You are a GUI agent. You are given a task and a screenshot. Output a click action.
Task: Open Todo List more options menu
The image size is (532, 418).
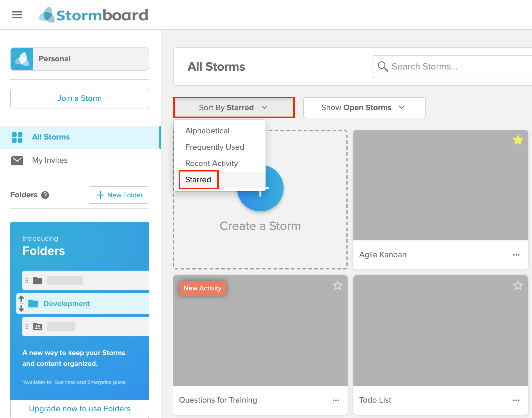pos(516,400)
